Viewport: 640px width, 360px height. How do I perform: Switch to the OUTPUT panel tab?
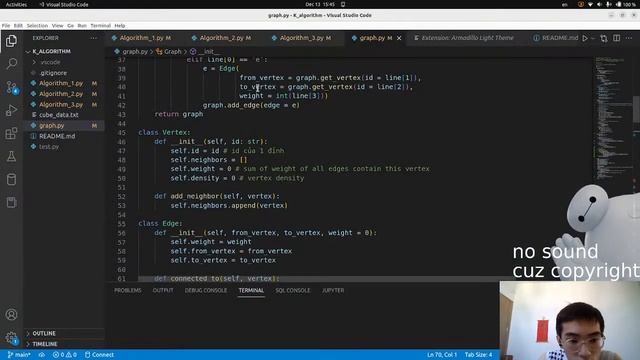(163, 291)
